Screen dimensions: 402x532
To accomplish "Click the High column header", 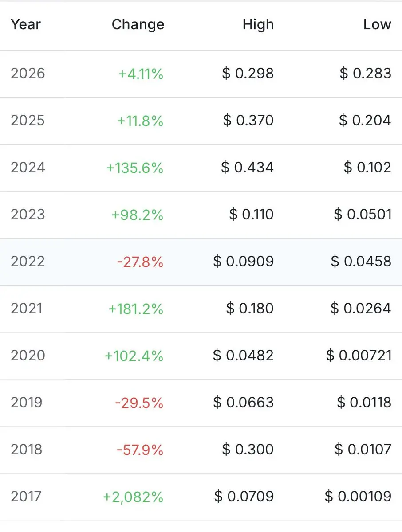I will coord(258,24).
